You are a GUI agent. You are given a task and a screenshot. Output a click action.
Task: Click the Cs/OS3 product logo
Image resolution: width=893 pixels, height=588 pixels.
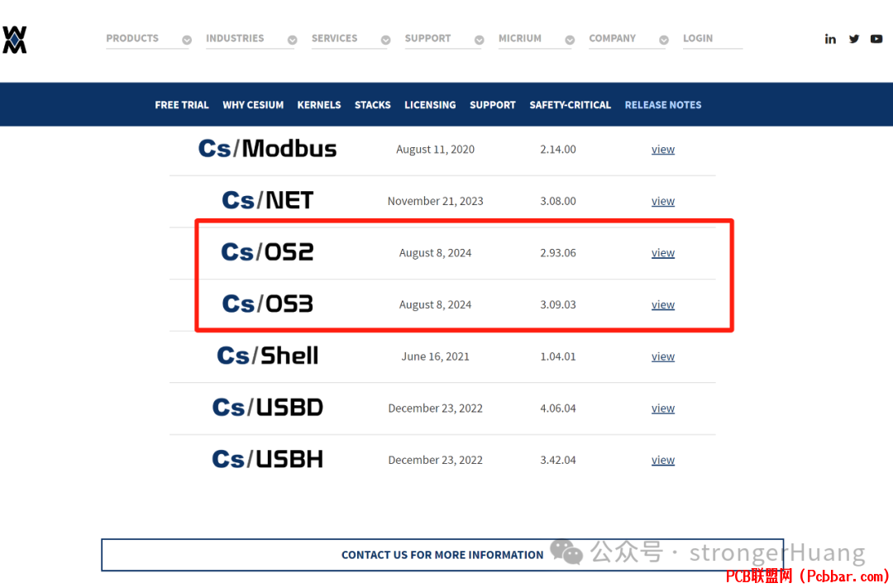pyautogui.click(x=267, y=304)
